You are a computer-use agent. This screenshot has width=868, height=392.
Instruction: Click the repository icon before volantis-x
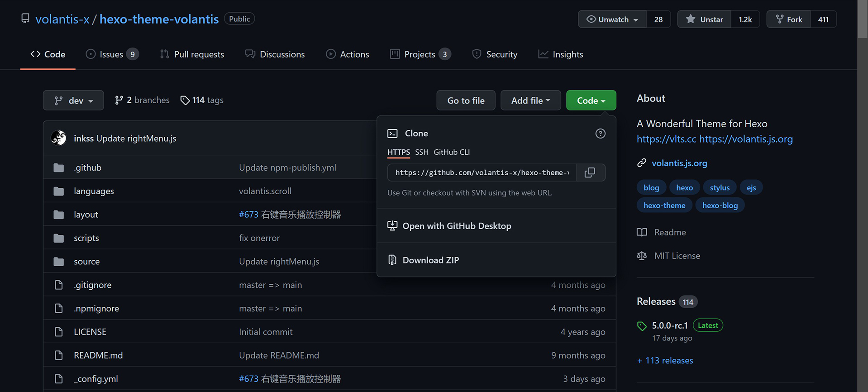[25, 19]
